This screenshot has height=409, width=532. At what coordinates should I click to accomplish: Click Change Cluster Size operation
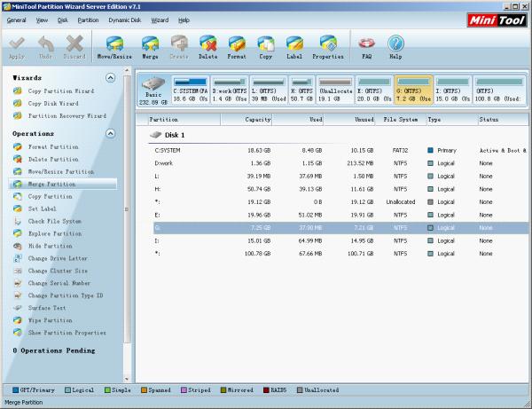click(x=58, y=271)
